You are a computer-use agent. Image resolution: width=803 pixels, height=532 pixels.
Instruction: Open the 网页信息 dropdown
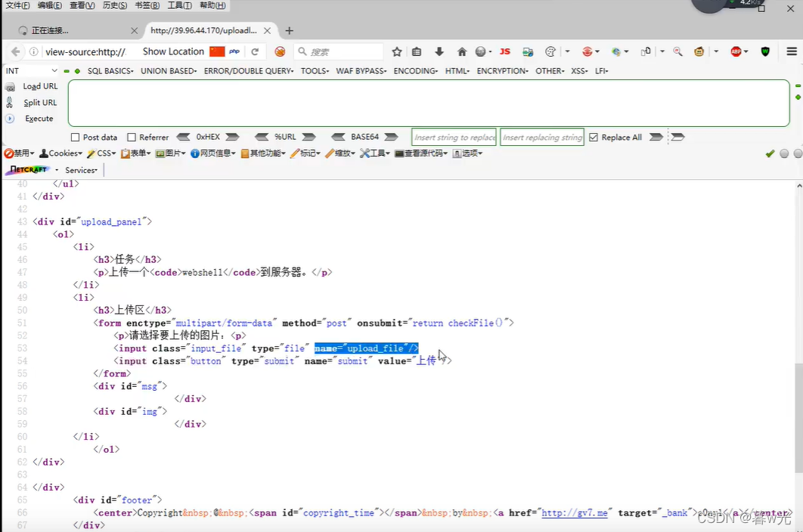coord(213,153)
